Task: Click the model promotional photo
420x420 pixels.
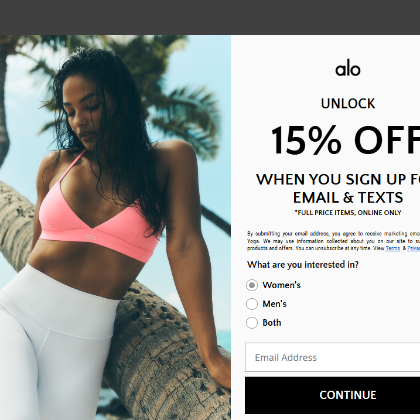Action: point(115,228)
